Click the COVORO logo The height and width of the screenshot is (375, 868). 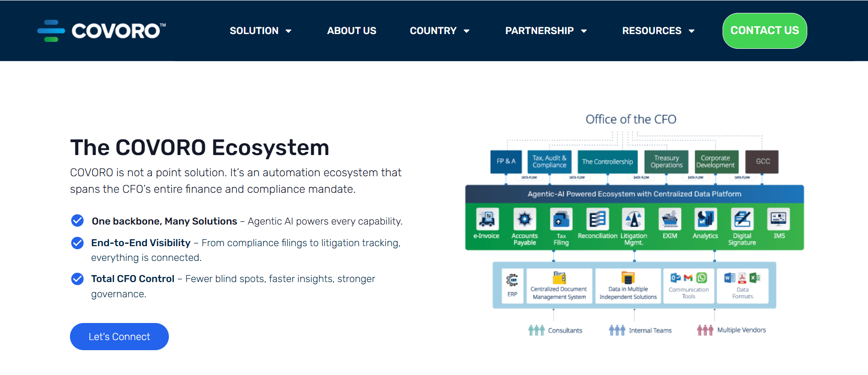[102, 30]
